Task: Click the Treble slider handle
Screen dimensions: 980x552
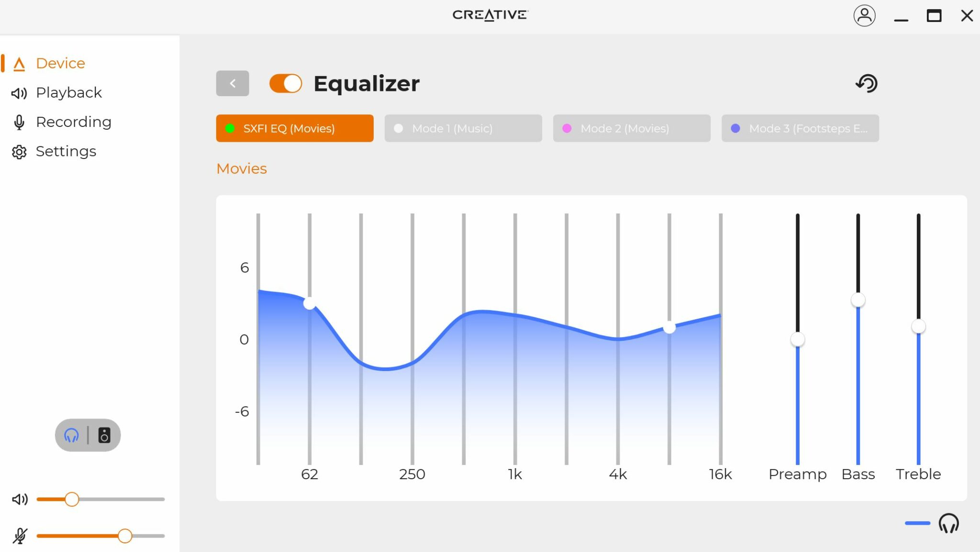Action: click(918, 327)
